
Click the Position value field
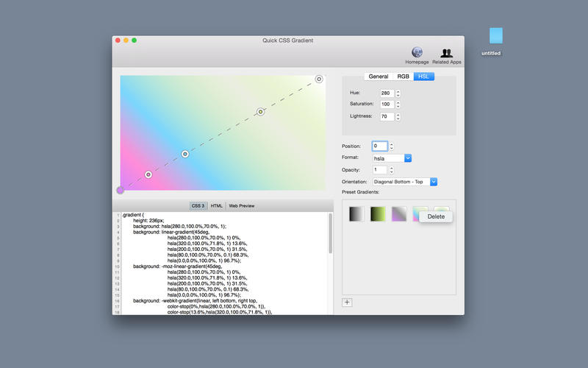(379, 146)
